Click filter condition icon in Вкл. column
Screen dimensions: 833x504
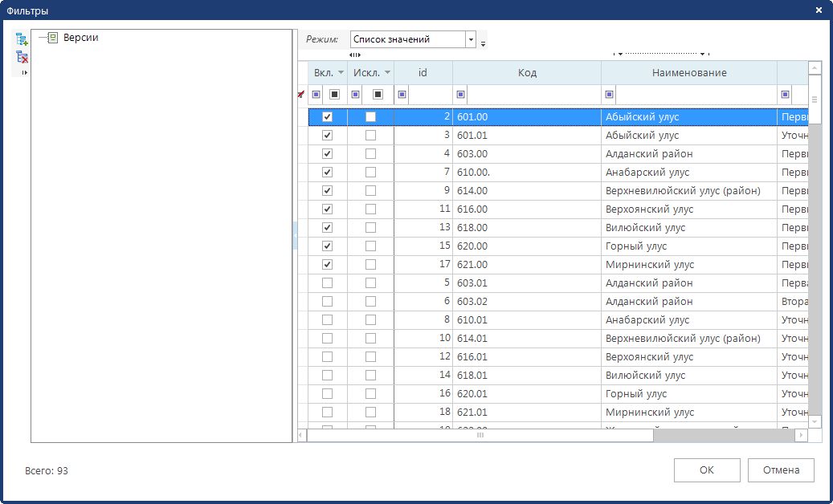tap(316, 95)
